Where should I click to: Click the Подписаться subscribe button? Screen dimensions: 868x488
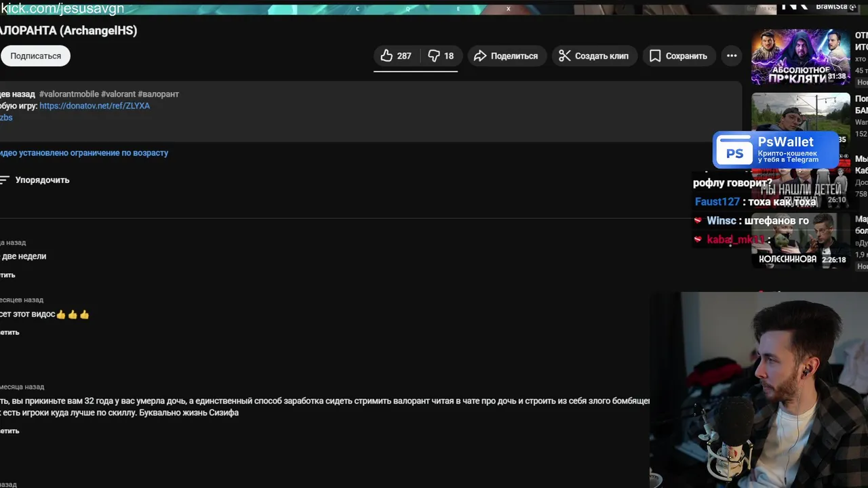pyautogui.click(x=35, y=56)
